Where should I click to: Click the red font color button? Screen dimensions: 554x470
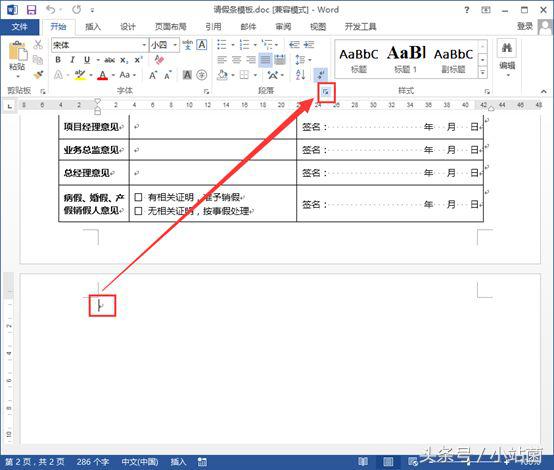[102, 75]
